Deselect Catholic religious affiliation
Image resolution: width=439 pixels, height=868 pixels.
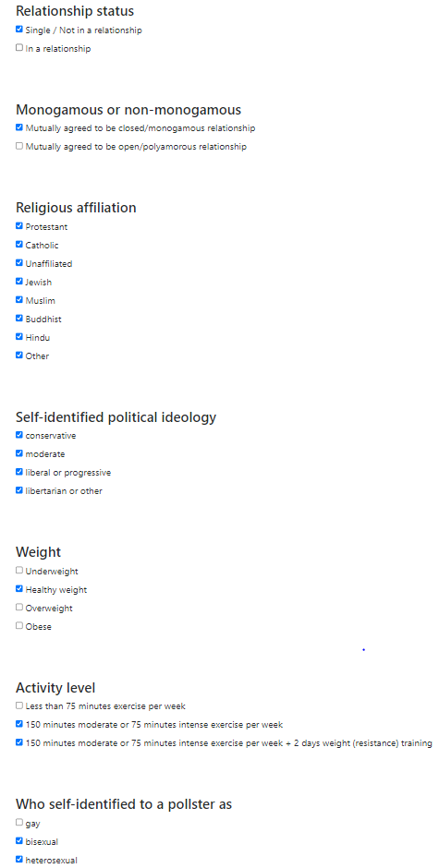(19, 244)
